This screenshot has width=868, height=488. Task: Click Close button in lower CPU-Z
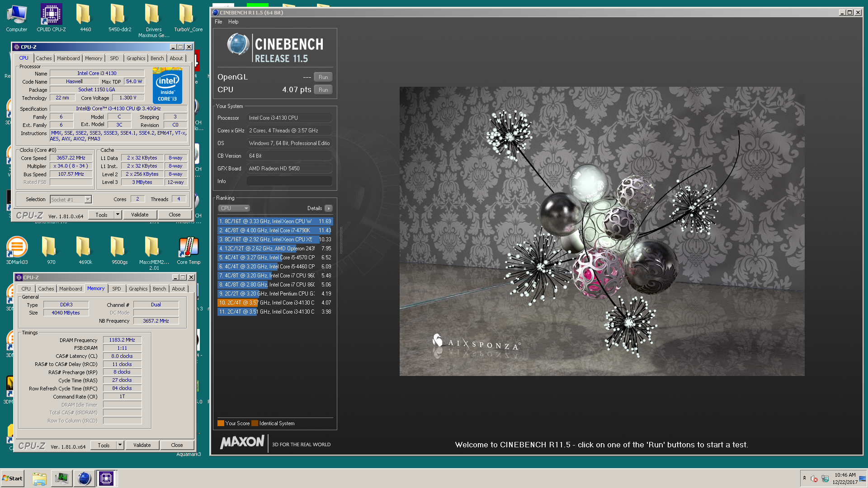(177, 445)
